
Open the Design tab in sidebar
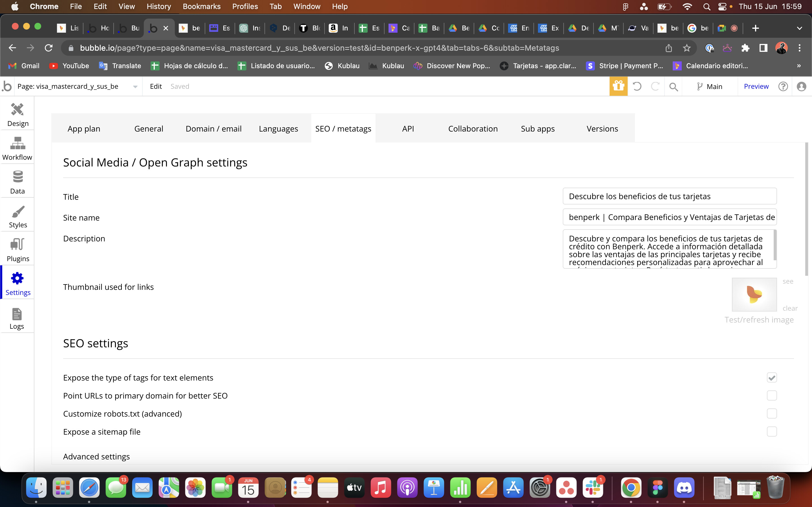click(17, 114)
